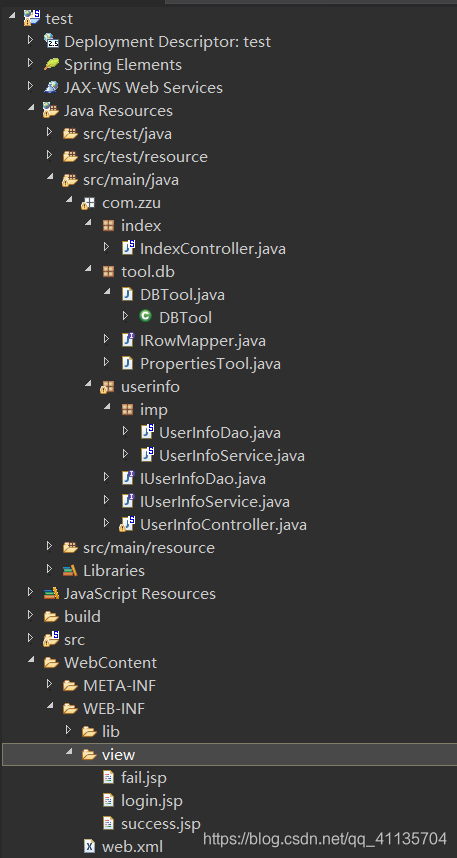Click the src/test/java folder icon
The height and width of the screenshot is (858, 457).
70,134
